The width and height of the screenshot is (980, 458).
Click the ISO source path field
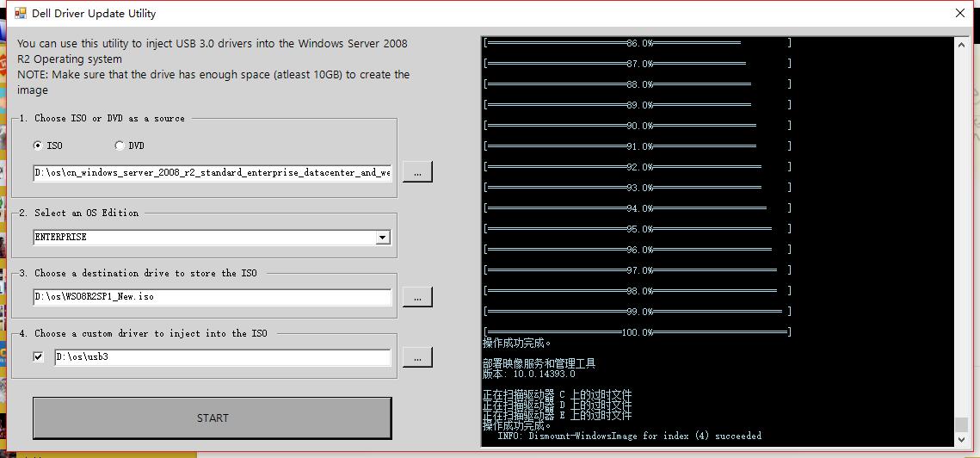tap(213, 173)
